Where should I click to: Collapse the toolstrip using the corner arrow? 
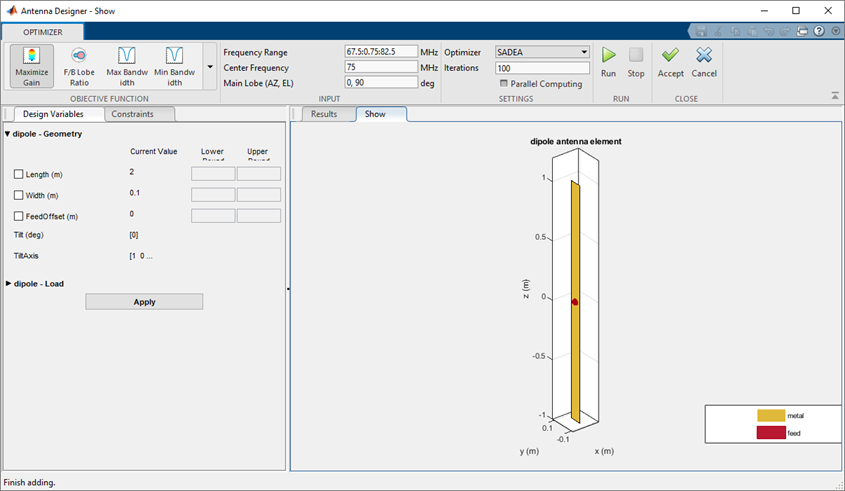(835, 96)
